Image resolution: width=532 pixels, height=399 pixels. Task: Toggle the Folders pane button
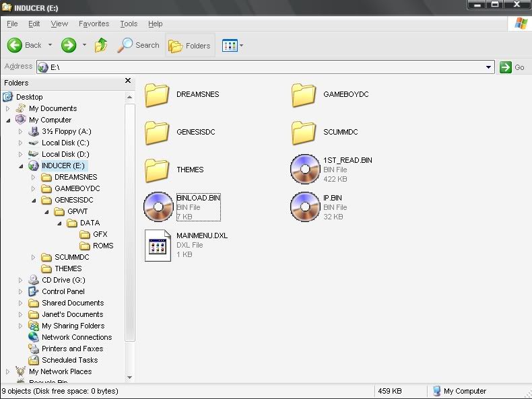(x=190, y=46)
